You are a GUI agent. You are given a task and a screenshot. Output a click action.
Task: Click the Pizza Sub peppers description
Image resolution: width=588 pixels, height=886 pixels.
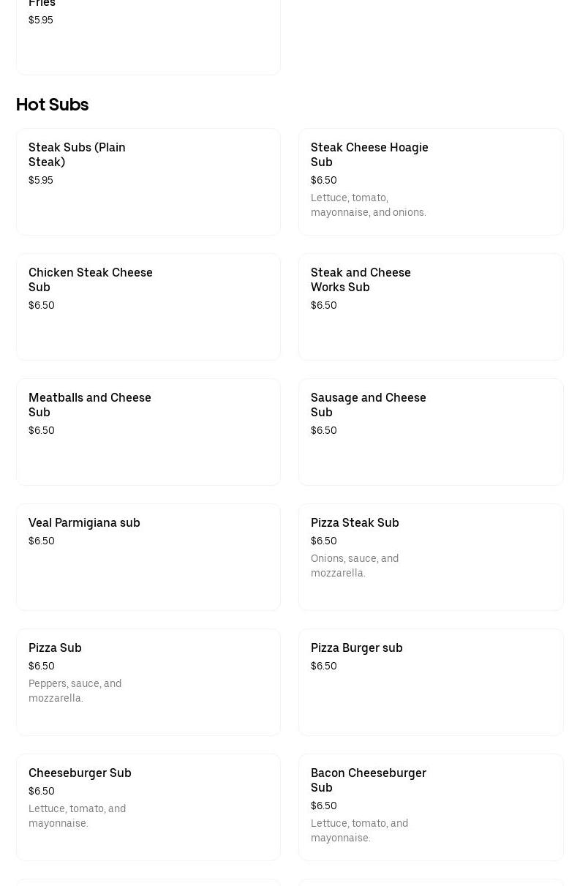pyautogui.click(x=75, y=691)
